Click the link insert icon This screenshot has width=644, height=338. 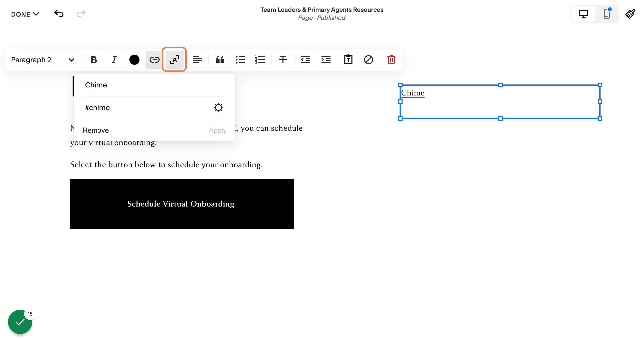pos(154,60)
